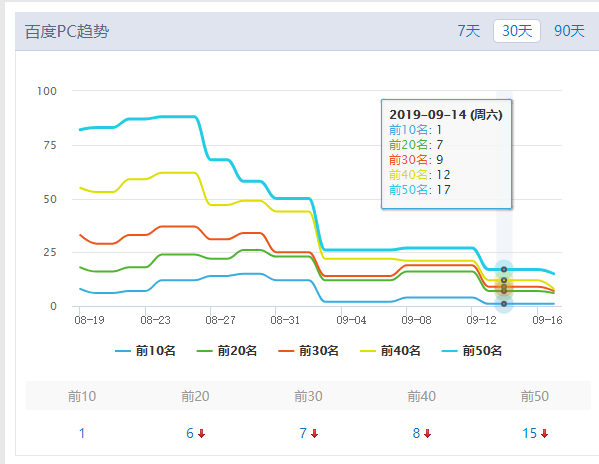The height and width of the screenshot is (464, 599).
Task: Open the 前20 keyword count 6
Action: click(190, 433)
